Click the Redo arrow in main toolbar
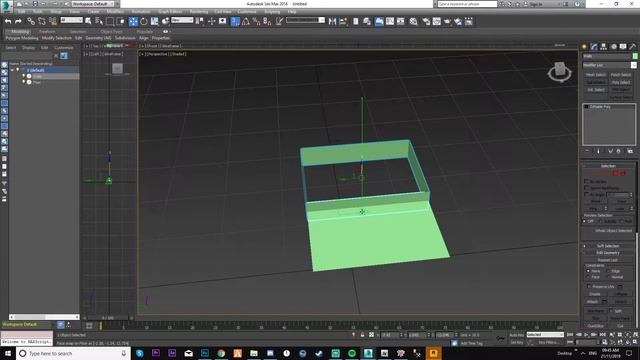This screenshot has width=640, height=360. 18,21
